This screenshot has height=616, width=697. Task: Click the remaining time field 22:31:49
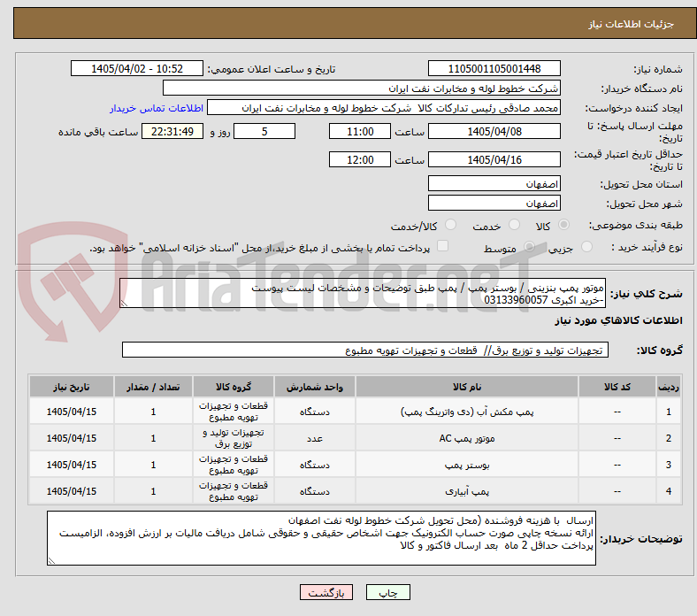[172, 131]
